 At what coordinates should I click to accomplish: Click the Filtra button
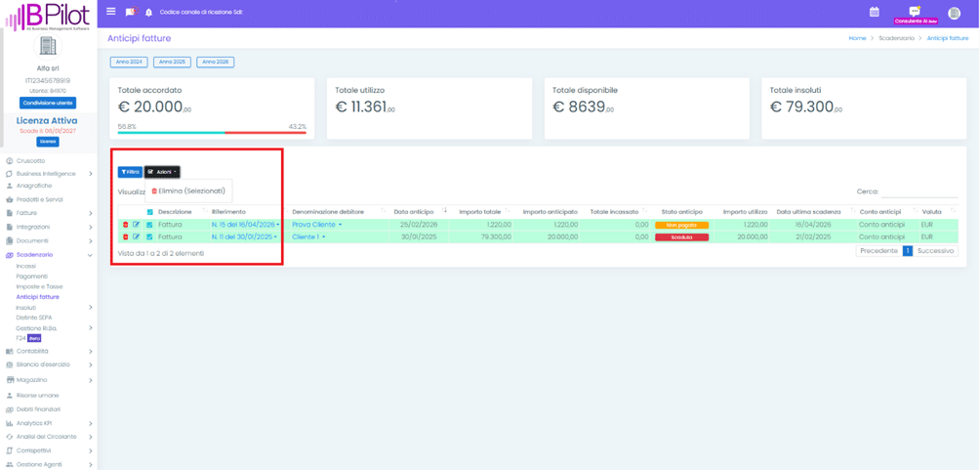(x=130, y=172)
